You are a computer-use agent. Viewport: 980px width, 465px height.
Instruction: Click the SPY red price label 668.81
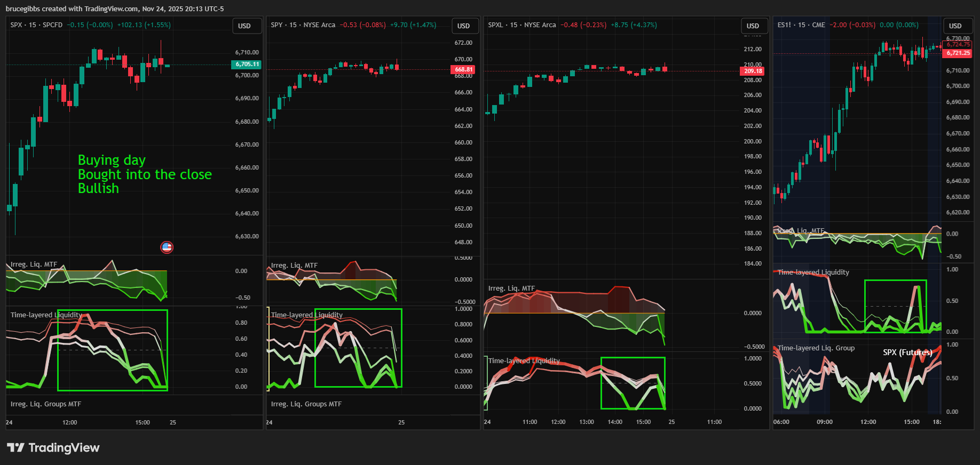pyautogui.click(x=463, y=69)
